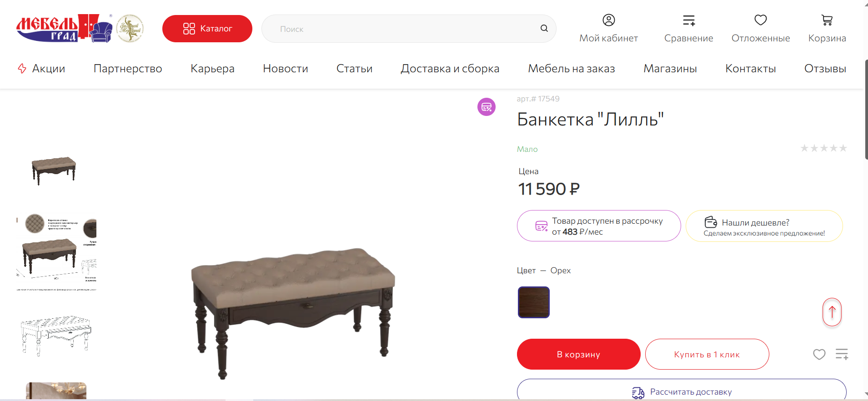Open the Мой кабинет account icon

coord(608,20)
